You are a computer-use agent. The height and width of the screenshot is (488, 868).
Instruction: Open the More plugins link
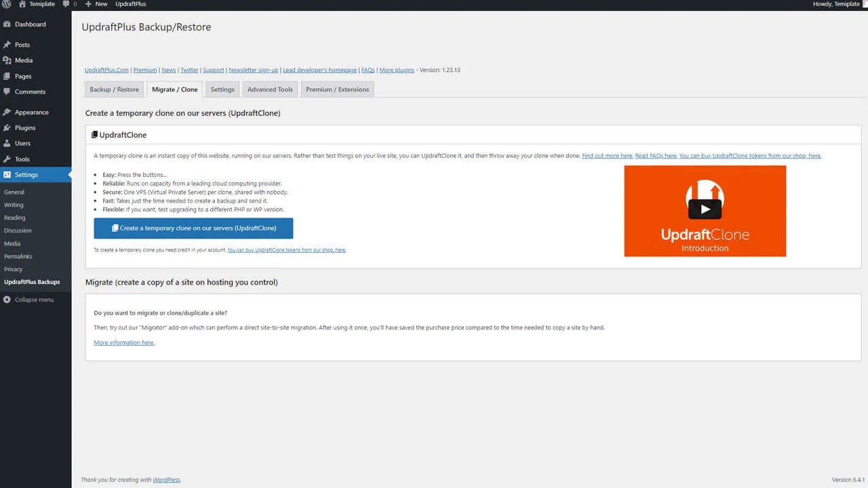click(397, 70)
